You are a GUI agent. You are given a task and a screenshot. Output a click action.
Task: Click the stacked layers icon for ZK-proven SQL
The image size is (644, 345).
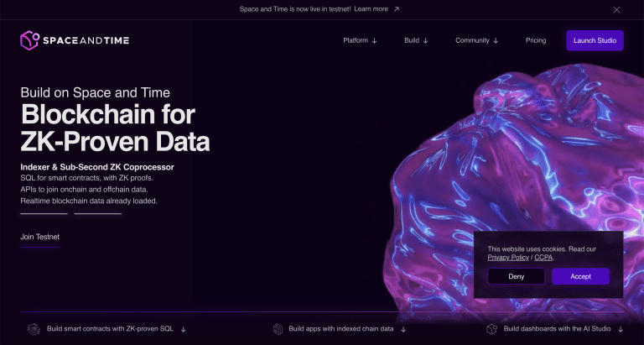[x=34, y=329]
